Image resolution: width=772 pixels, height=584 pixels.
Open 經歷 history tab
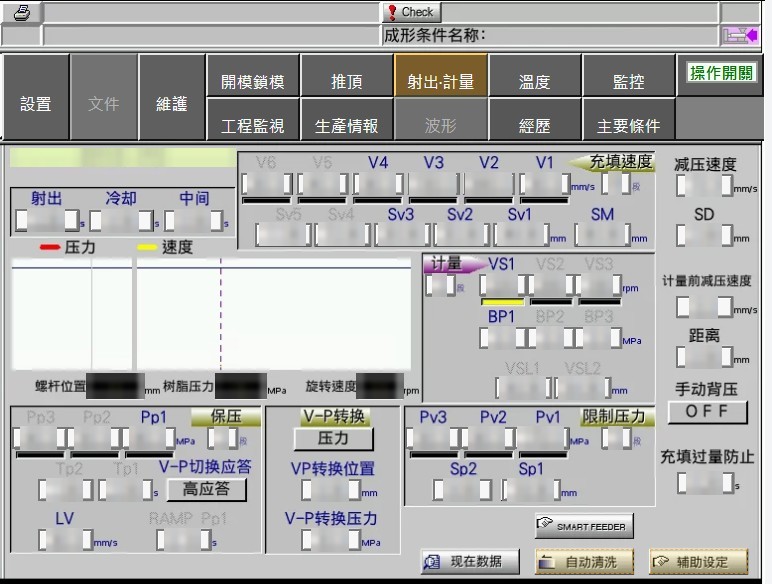coord(535,119)
